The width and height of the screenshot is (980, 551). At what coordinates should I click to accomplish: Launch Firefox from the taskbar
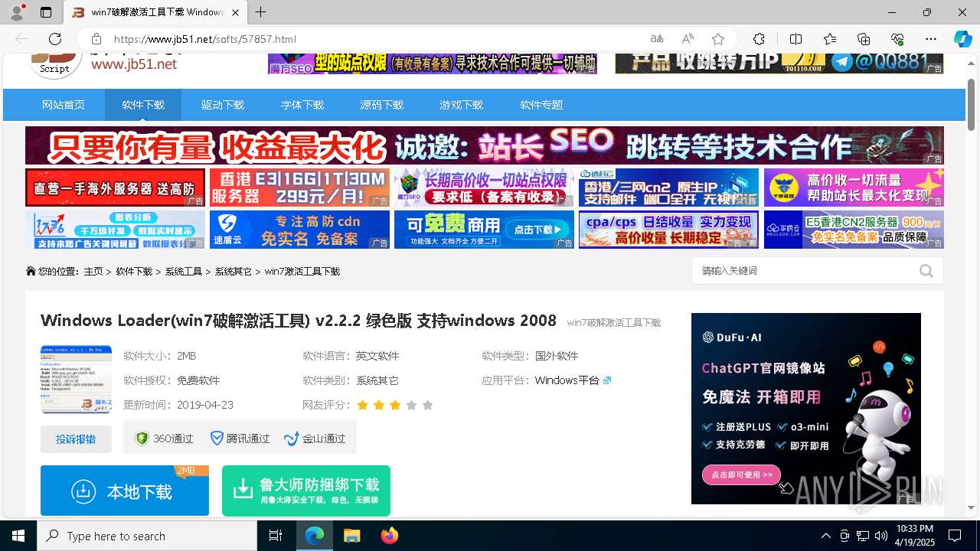point(390,536)
